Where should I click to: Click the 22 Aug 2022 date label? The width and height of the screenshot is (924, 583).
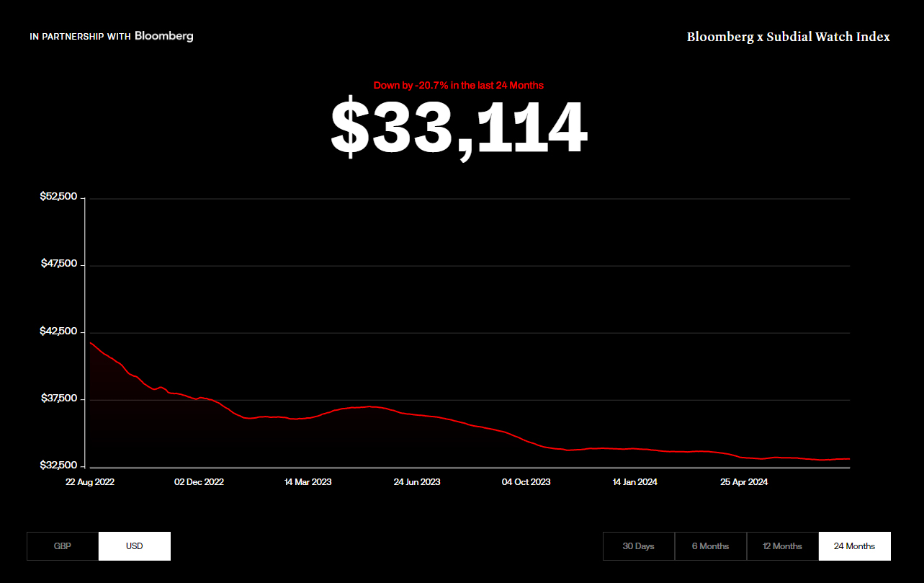point(90,482)
